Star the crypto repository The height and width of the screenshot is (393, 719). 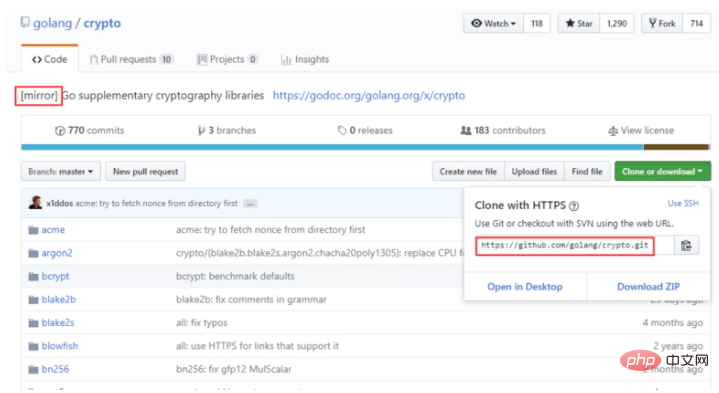pyautogui.click(x=579, y=23)
